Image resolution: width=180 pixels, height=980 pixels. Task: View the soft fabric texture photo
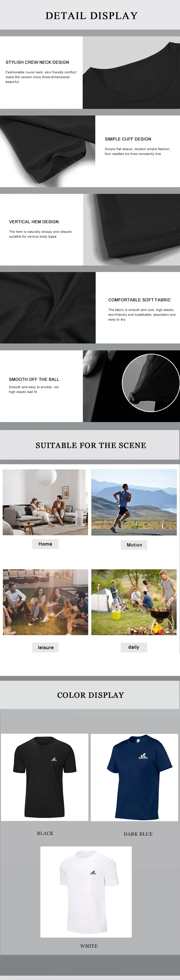[48, 308]
